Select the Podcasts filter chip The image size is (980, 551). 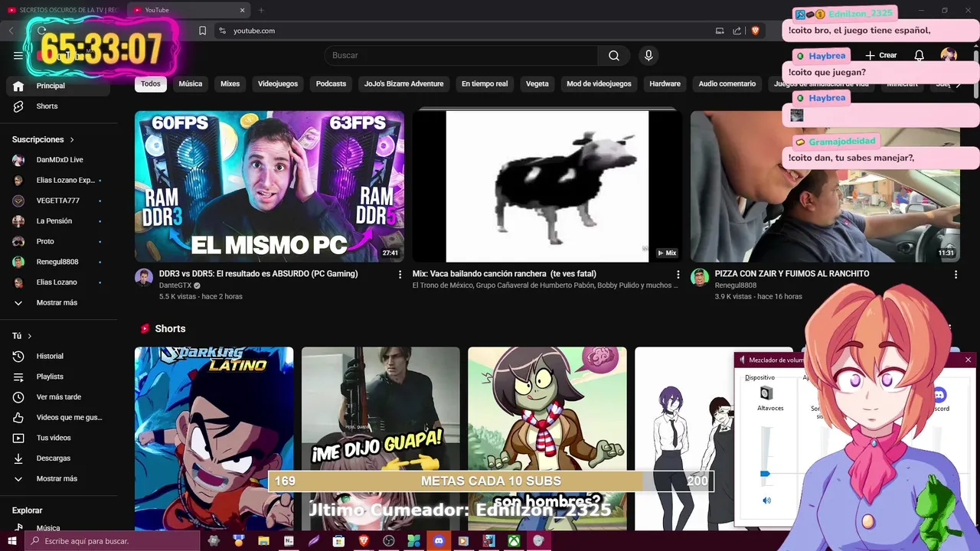coord(331,84)
